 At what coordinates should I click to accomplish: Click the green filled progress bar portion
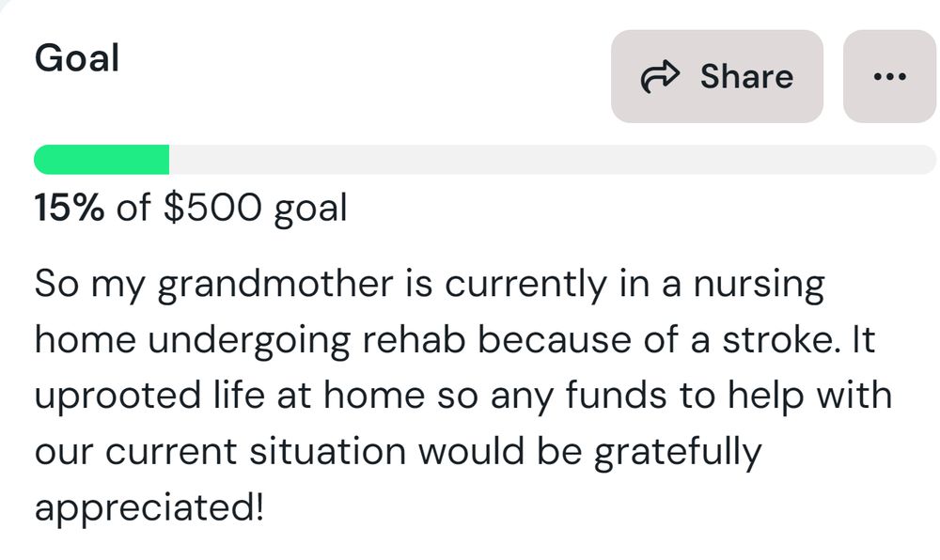coord(102,160)
